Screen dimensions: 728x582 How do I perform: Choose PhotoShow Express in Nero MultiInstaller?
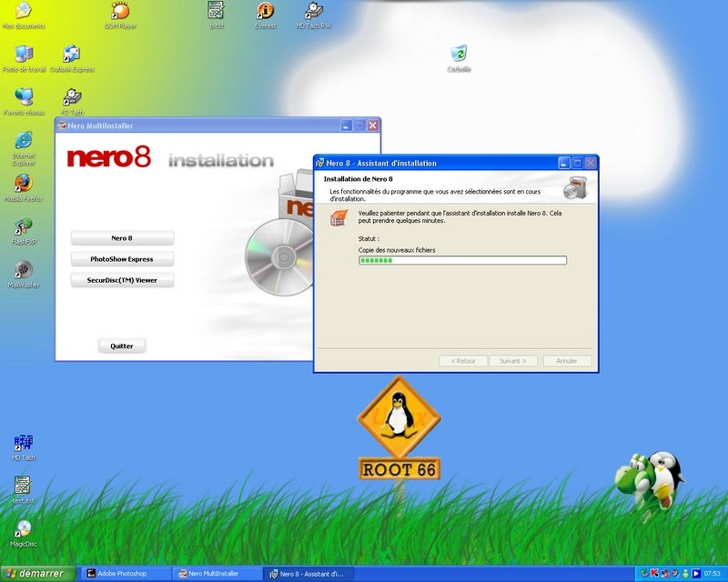(122, 259)
